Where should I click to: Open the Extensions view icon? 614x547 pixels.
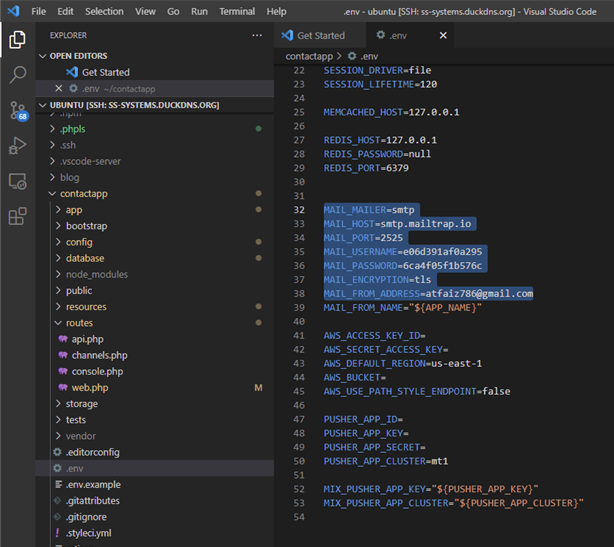(x=17, y=216)
